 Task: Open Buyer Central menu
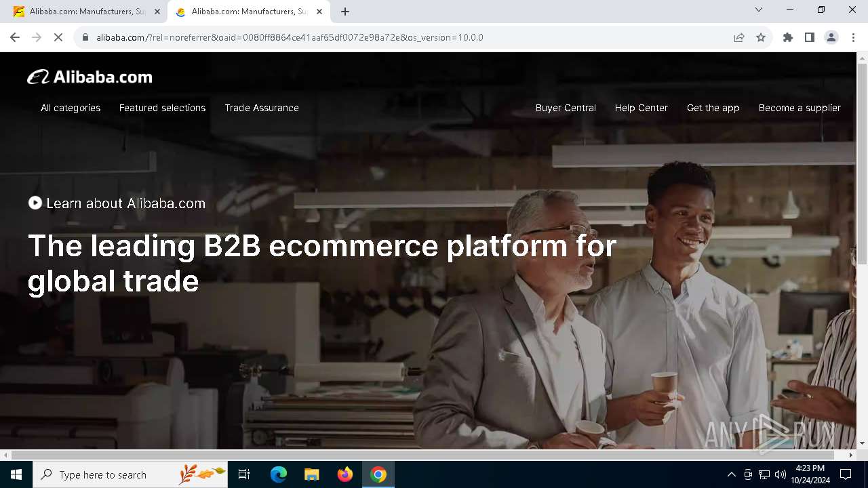(x=566, y=108)
